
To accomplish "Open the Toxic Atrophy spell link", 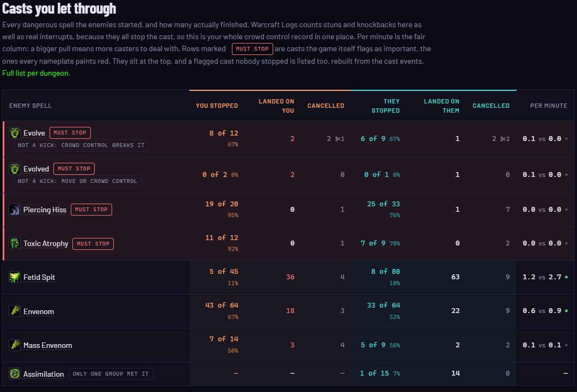I will 46,244.
